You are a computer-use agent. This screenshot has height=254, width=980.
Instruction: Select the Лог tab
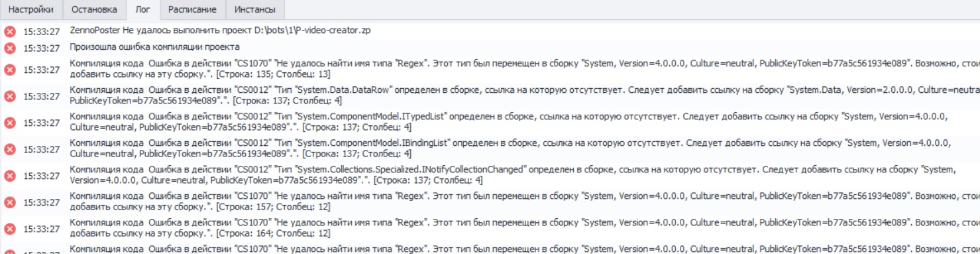click(142, 10)
